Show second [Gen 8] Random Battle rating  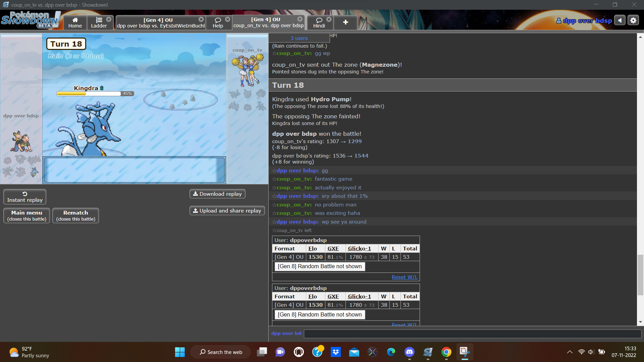click(x=320, y=315)
